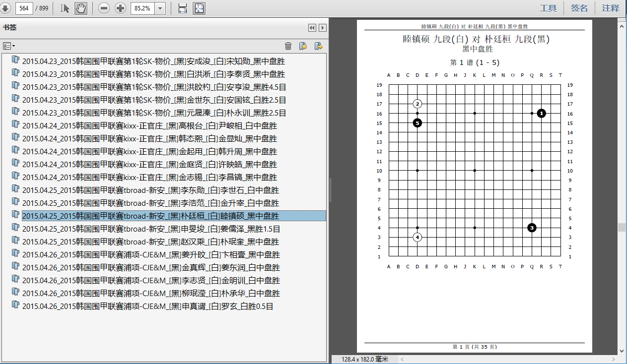The width and height of the screenshot is (627, 364).
Task: Go to the next page with the down arrow
Action: [x=5, y=8]
